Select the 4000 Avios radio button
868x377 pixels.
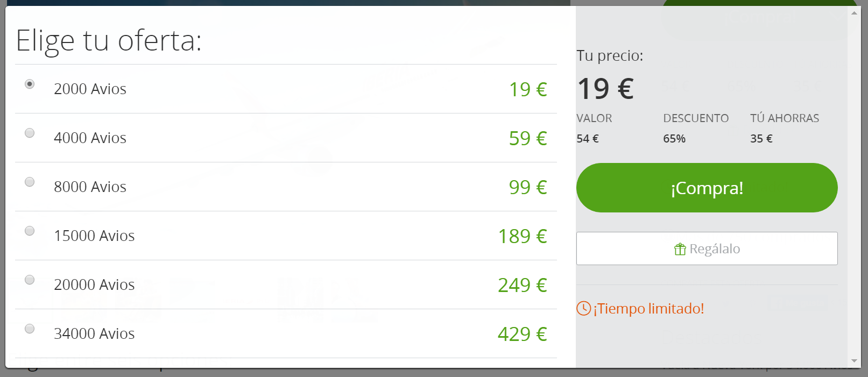tap(30, 133)
